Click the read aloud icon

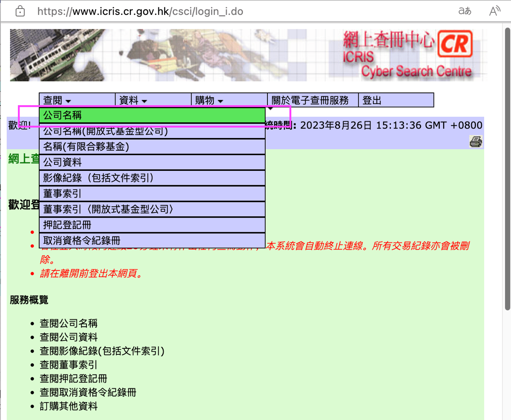click(494, 12)
